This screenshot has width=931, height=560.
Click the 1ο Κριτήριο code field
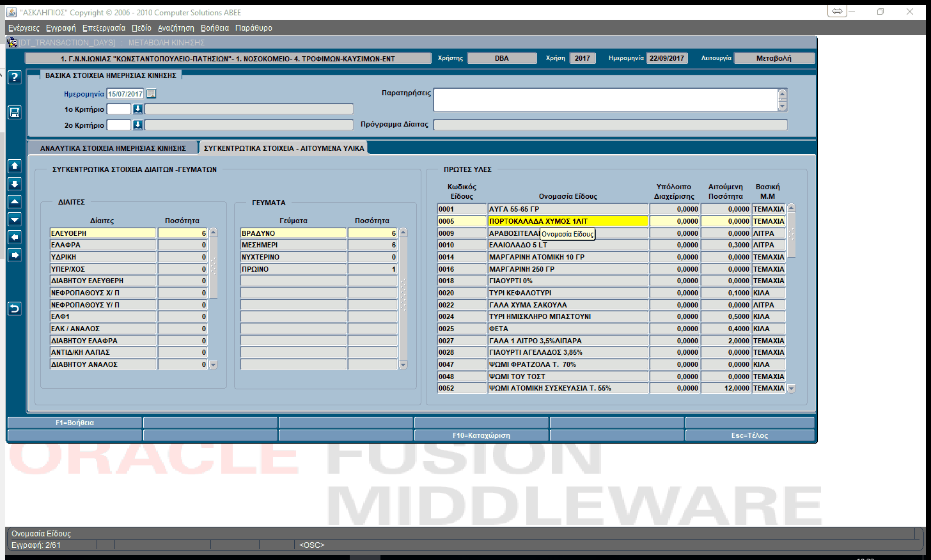(119, 109)
